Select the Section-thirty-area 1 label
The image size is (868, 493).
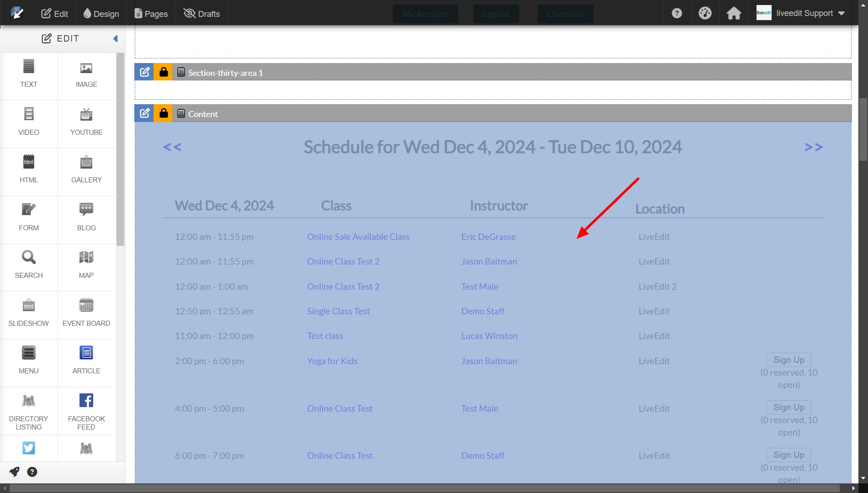[x=225, y=73]
